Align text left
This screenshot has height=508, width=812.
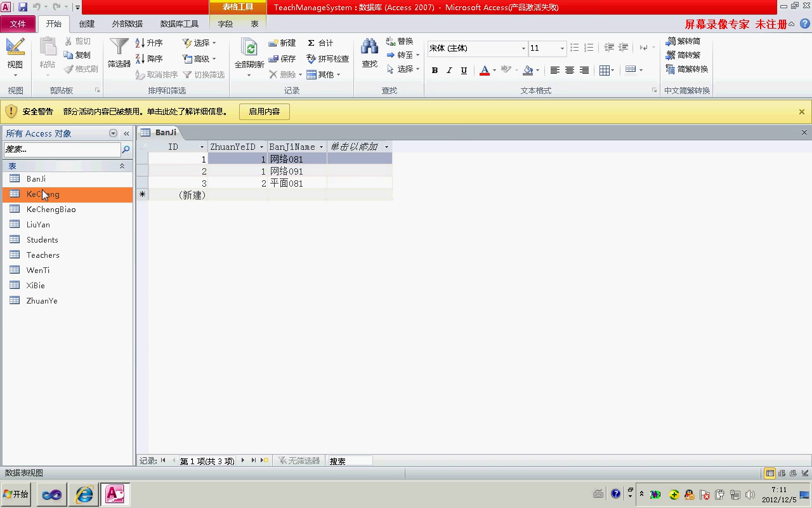555,70
